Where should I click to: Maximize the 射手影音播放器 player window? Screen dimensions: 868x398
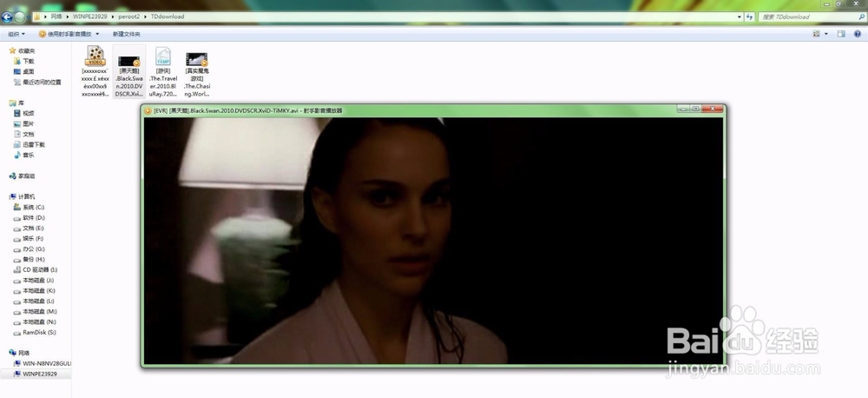(695, 109)
